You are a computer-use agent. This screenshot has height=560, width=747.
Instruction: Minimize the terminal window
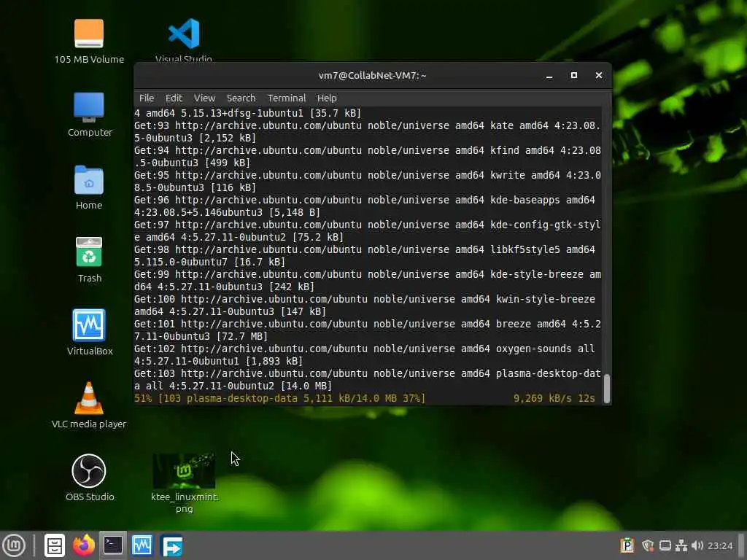(x=549, y=76)
